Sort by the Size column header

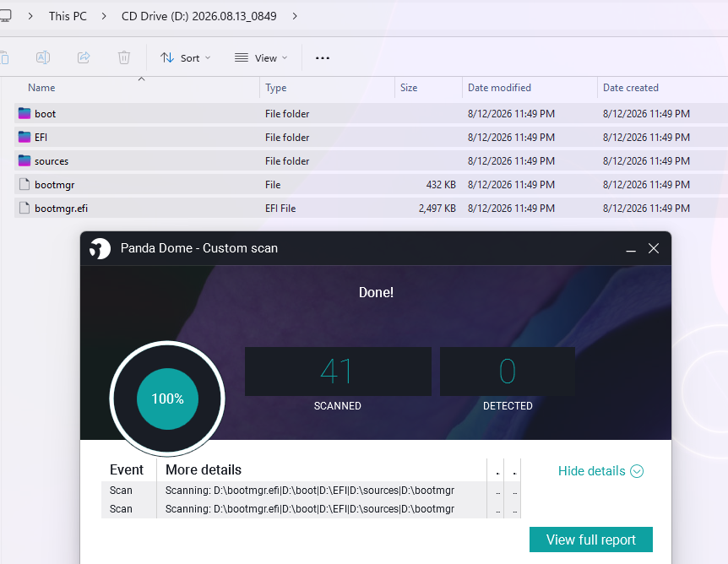tap(409, 88)
